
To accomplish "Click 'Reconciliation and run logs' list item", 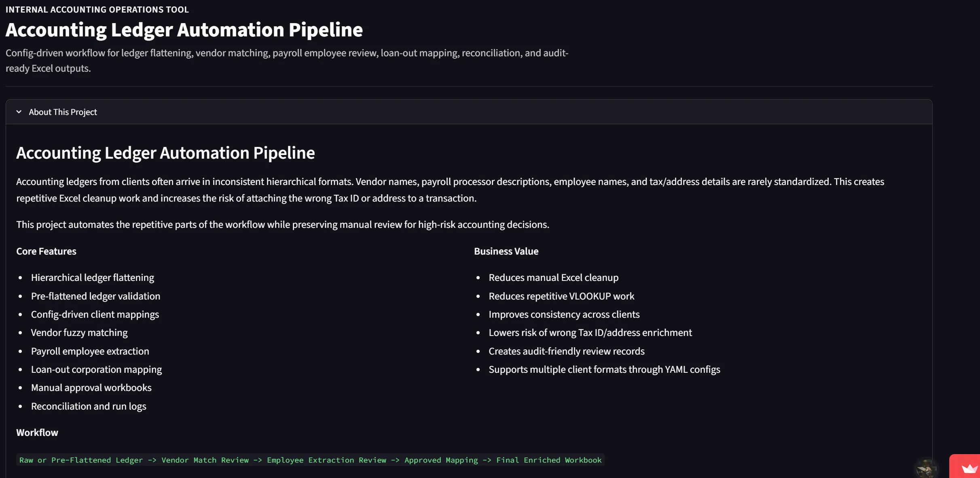I will pos(89,406).
